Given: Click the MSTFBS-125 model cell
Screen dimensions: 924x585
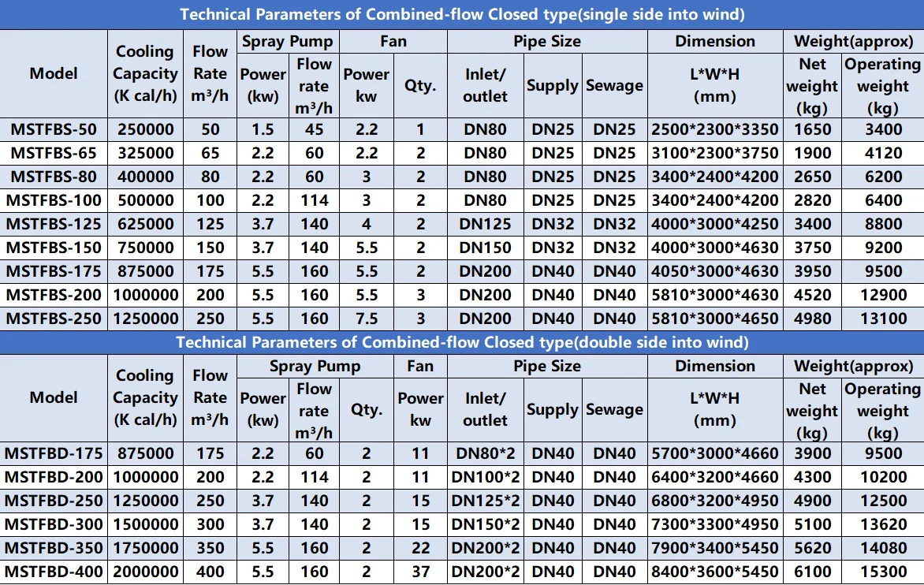Looking at the screenshot, I should click(x=54, y=224).
